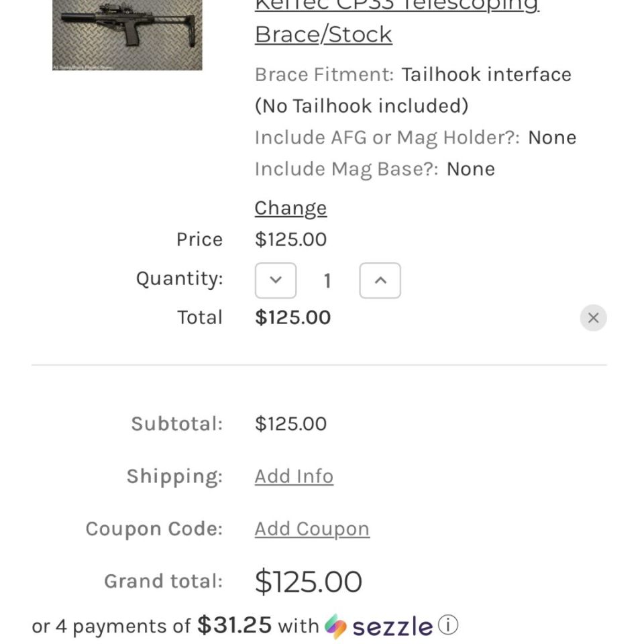Click the X icon next to the item total
This screenshot has width=644, height=644.
593,317
